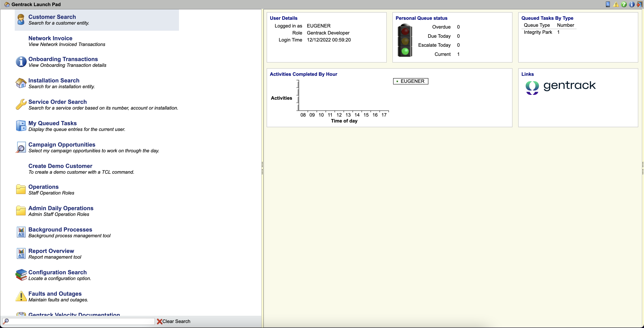Open Report Overview

point(51,251)
